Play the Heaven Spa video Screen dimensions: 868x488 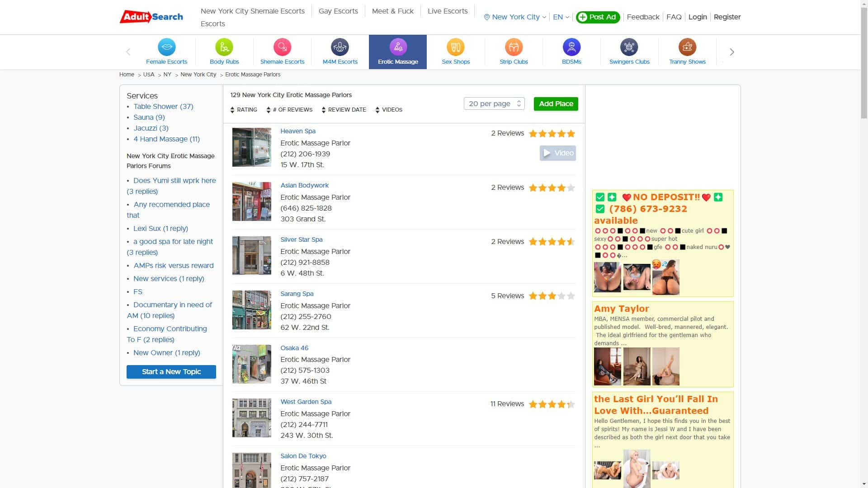click(557, 153)
